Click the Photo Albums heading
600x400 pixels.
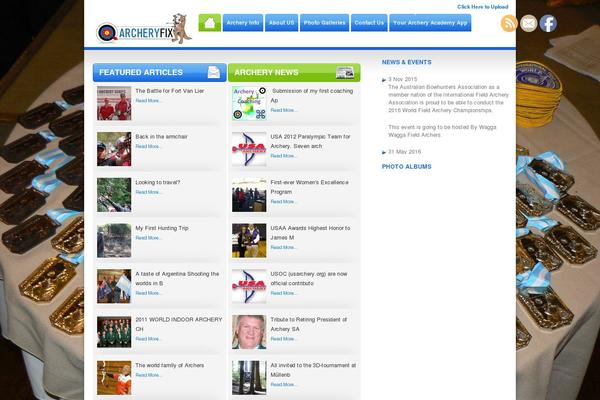tap(406, 167)
